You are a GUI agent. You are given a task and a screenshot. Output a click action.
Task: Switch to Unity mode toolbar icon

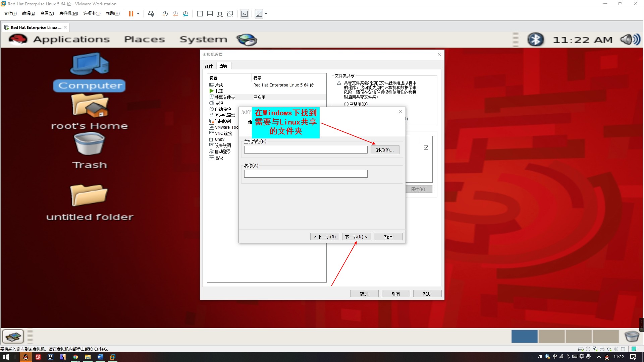tap(230, 14)
